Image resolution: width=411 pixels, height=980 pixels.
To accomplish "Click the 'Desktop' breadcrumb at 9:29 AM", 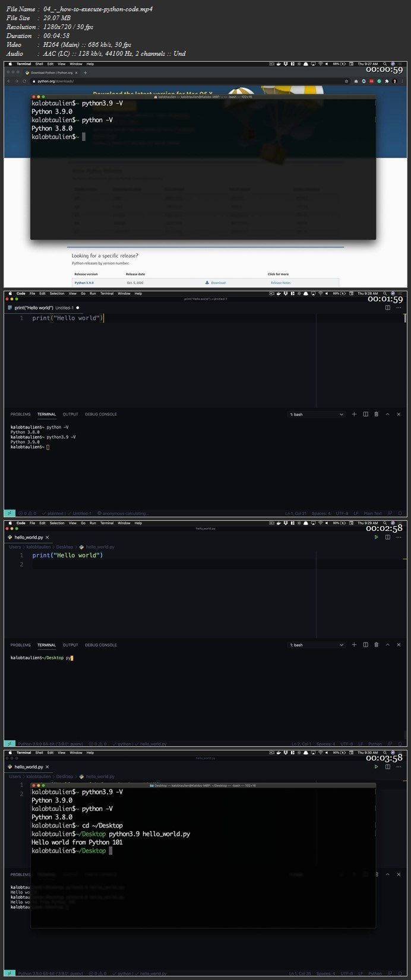I will point(65,547).
